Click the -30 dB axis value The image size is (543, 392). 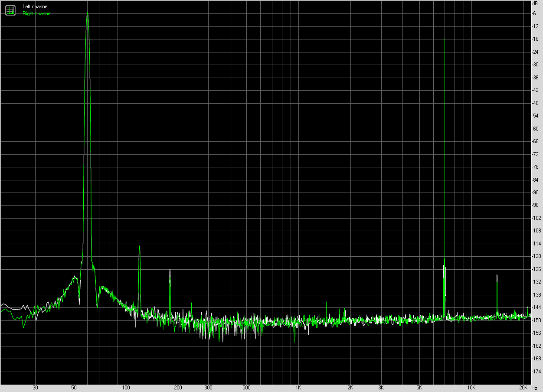coord(536,65)
